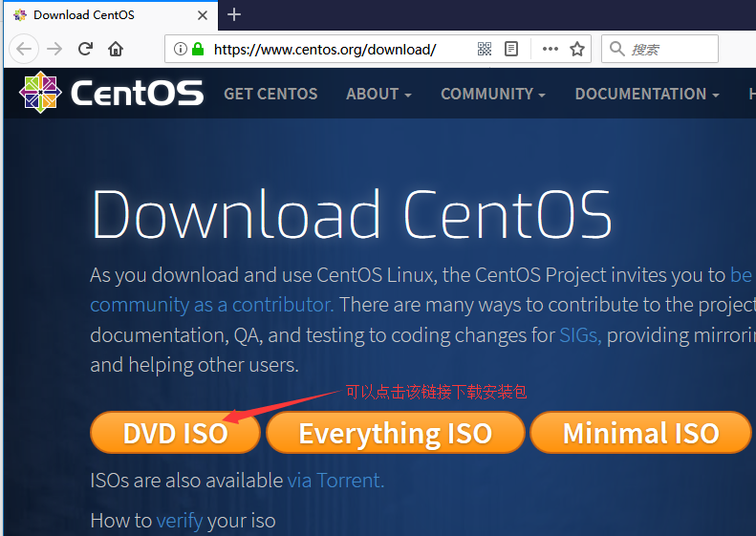Expand the DOCUMENTATION dropdown menu
Screen dimensions: 756x536
click(x=647, y=94)
